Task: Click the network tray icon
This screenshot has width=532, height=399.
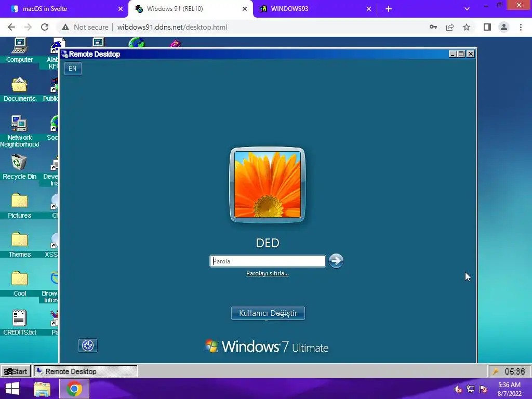Action: (471, 389)
